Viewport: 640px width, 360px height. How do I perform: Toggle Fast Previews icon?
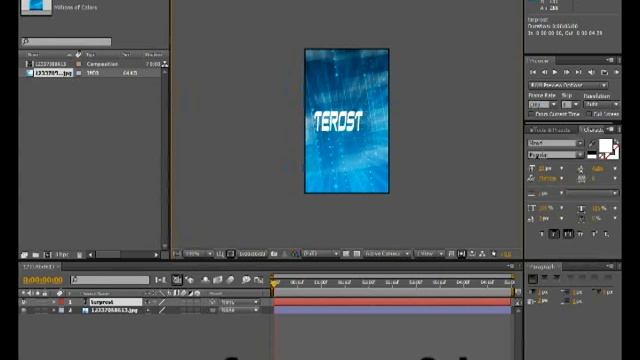click(x=462, y=254)
